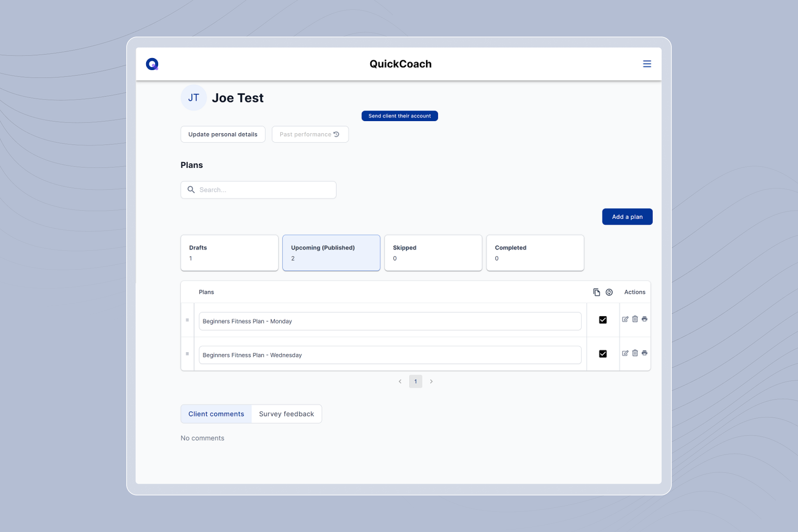
Task: Switch to Survey feedback tab
Action: click(286, 414)
